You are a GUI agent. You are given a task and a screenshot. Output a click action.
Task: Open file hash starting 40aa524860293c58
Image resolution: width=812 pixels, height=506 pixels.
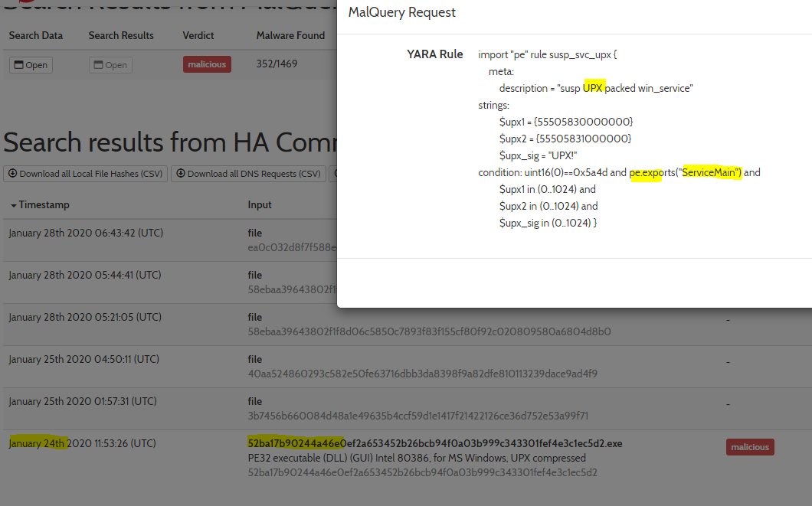(423, 374)
